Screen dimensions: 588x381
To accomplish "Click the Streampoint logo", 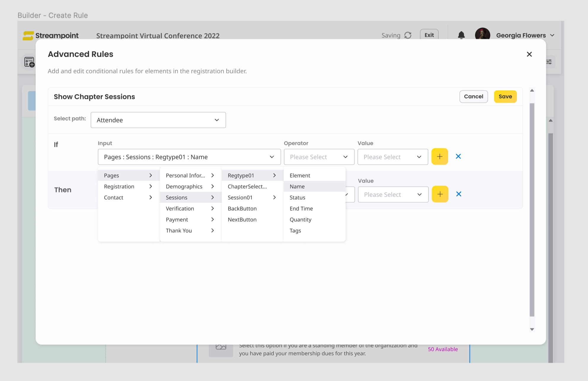I will (51, 36).
